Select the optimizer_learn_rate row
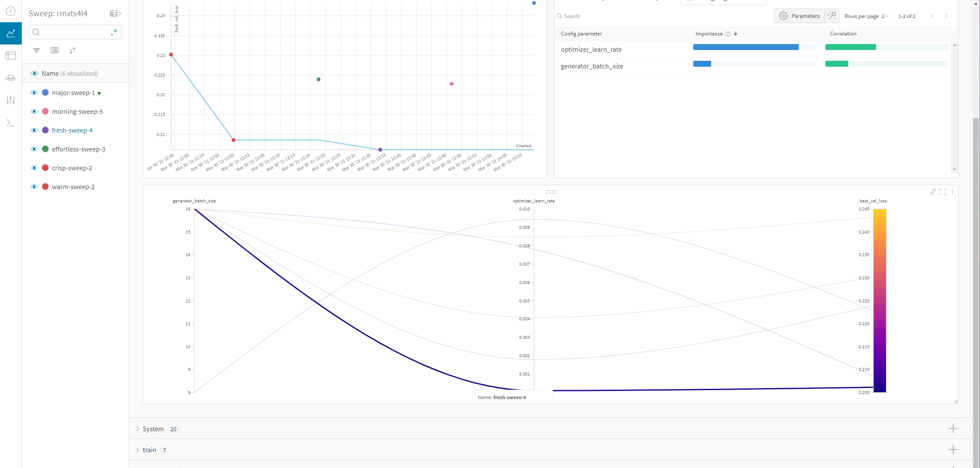Viewport: 980px width, 468px height. (x=753, y=49)
